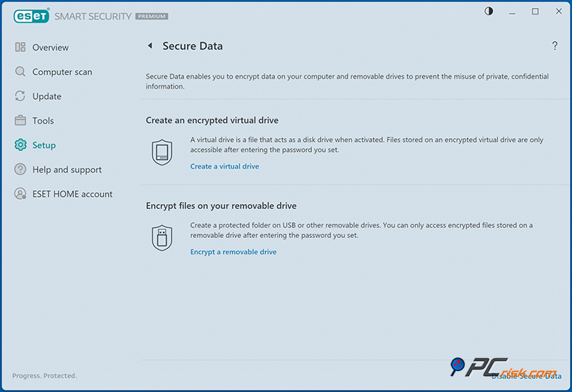Click the ESET HOME account person icon

[x=20, y=194]
